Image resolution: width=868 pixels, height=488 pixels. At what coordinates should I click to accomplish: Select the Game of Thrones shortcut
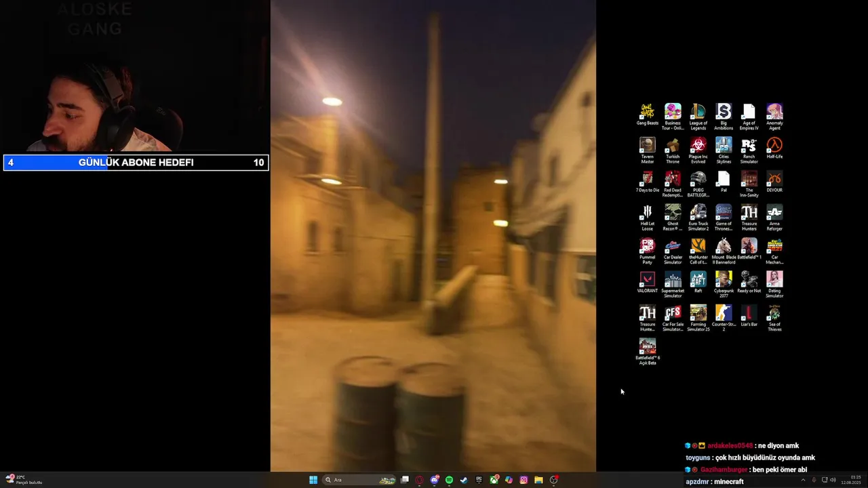tap(724, 218)
